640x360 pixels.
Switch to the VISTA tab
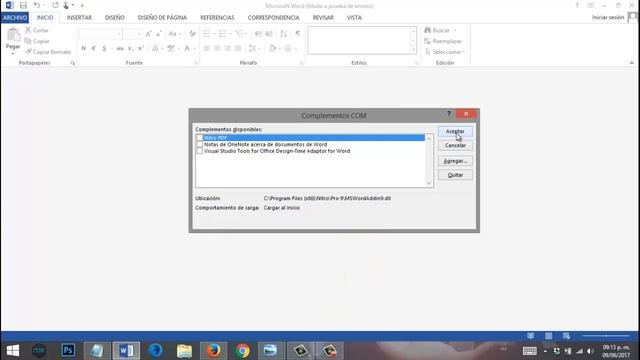click(x=354, y=18)
